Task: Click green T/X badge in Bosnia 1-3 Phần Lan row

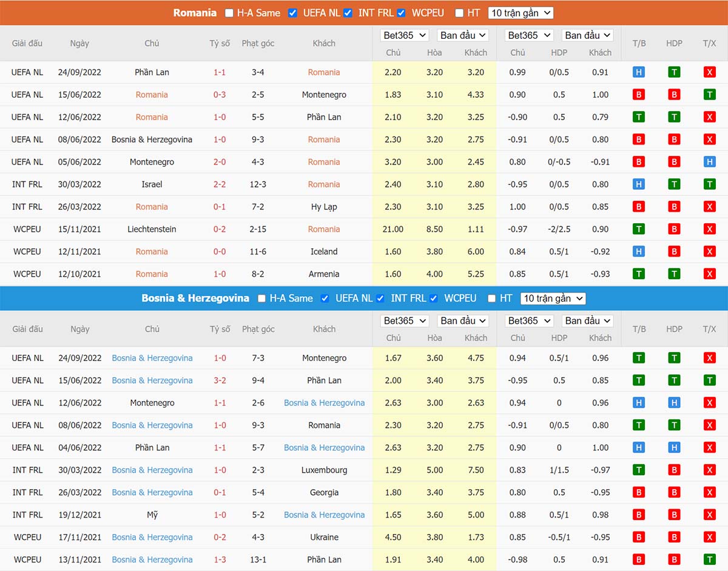Action: coord(709,560)
